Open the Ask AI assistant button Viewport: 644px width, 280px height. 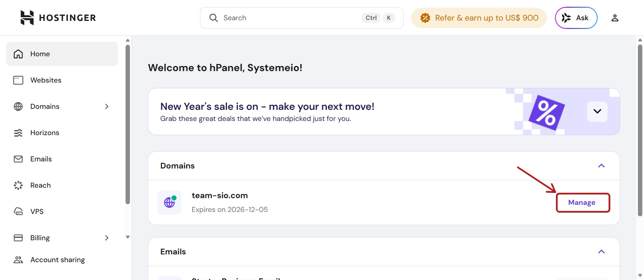(x=576, y=18)
